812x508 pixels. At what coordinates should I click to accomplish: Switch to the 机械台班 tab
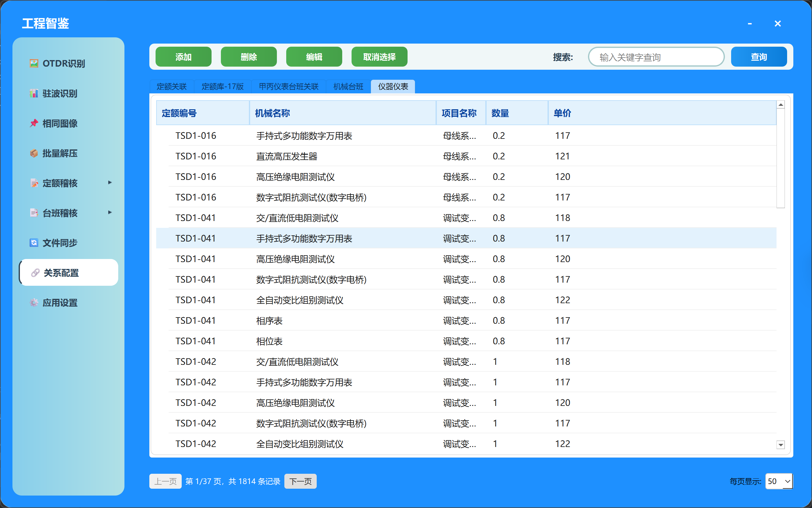348,87
